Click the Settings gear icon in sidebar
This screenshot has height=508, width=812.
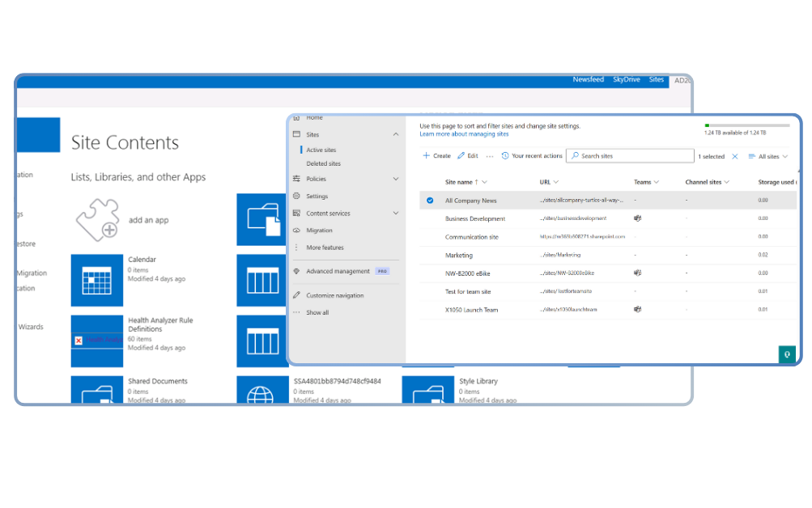(x=297, y=197)
